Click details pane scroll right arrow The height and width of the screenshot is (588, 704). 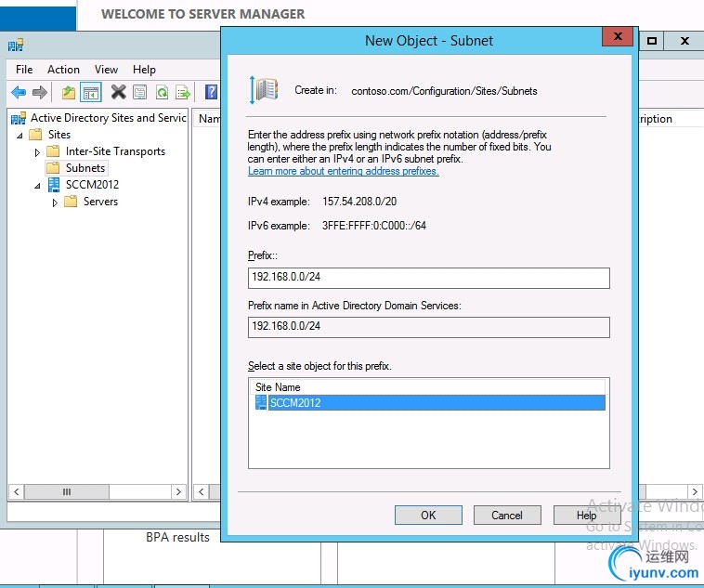[x=695, y=491]
